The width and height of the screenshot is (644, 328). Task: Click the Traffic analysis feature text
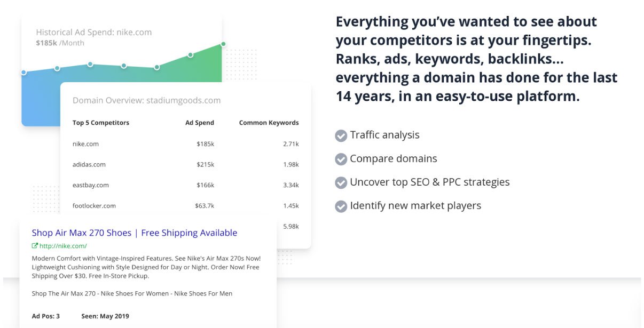click(384, 135)
